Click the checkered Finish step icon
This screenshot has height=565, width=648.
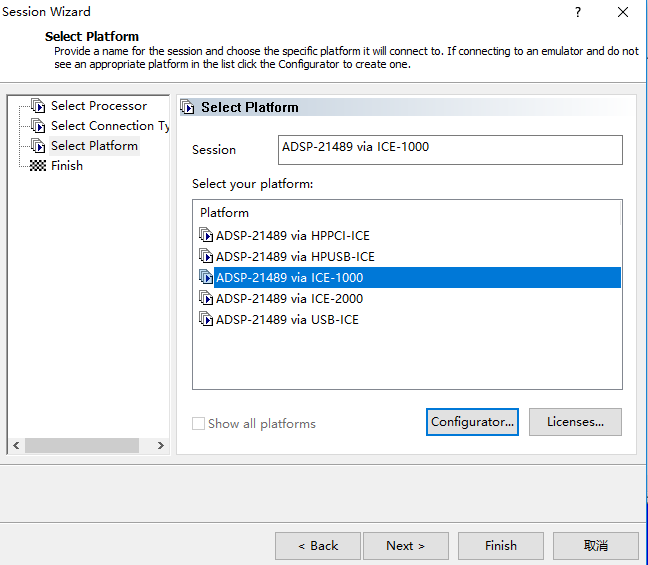[x=38, y=166]
